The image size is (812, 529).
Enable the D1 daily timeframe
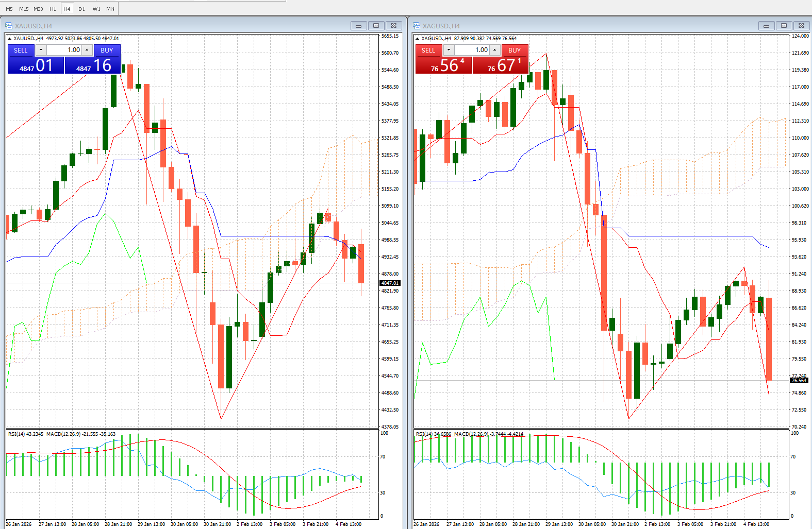coord(81,9)
